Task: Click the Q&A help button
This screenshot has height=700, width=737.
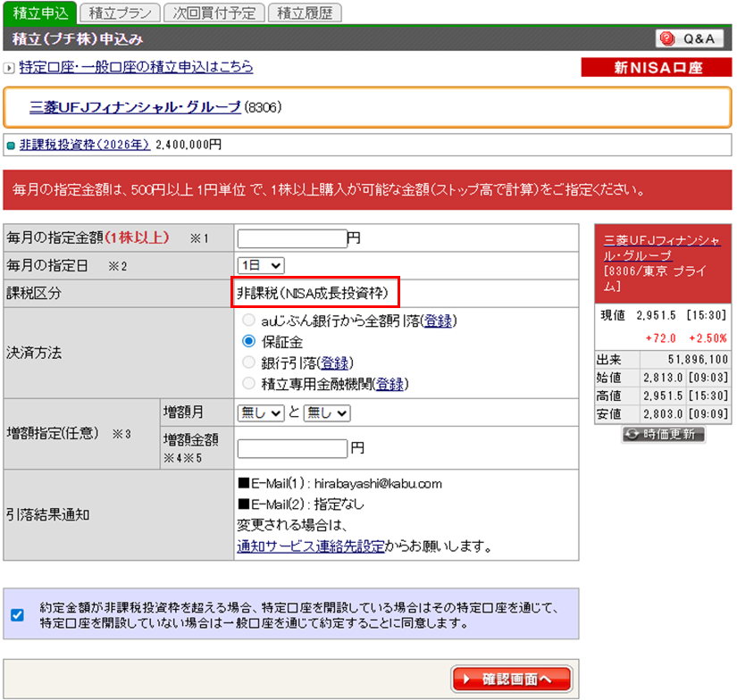Action: pyautogui.click(x=690, y=38)
